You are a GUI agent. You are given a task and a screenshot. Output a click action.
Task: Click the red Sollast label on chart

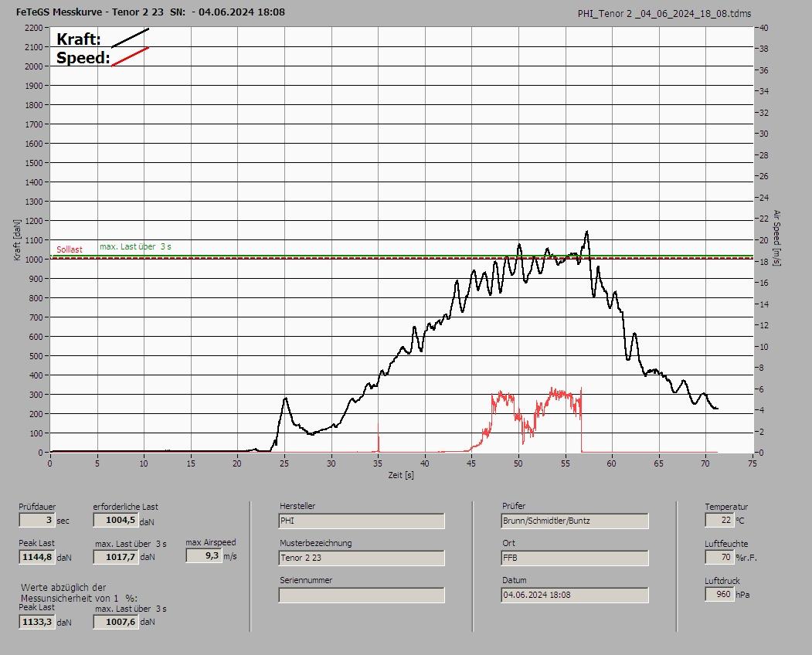pos(70,249)
